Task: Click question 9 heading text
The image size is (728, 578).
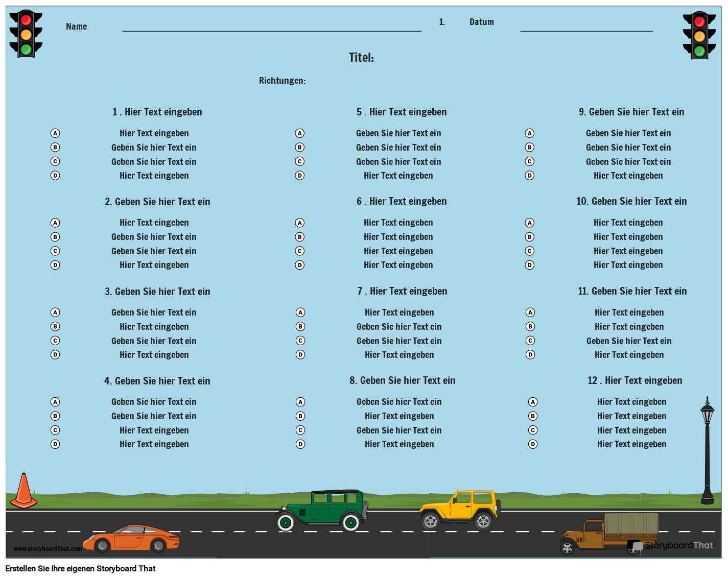Action: [631, 112]
